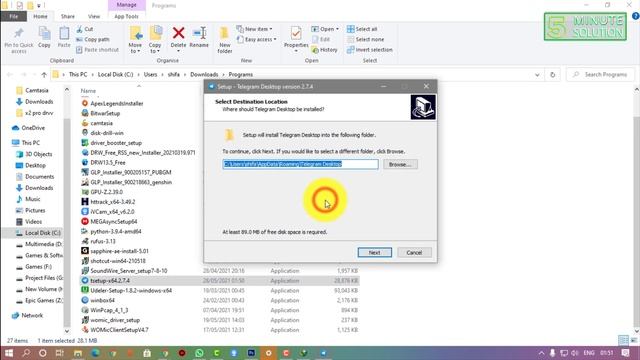
Task: Open the Properties icon in the ribbon
Action: 296,33
